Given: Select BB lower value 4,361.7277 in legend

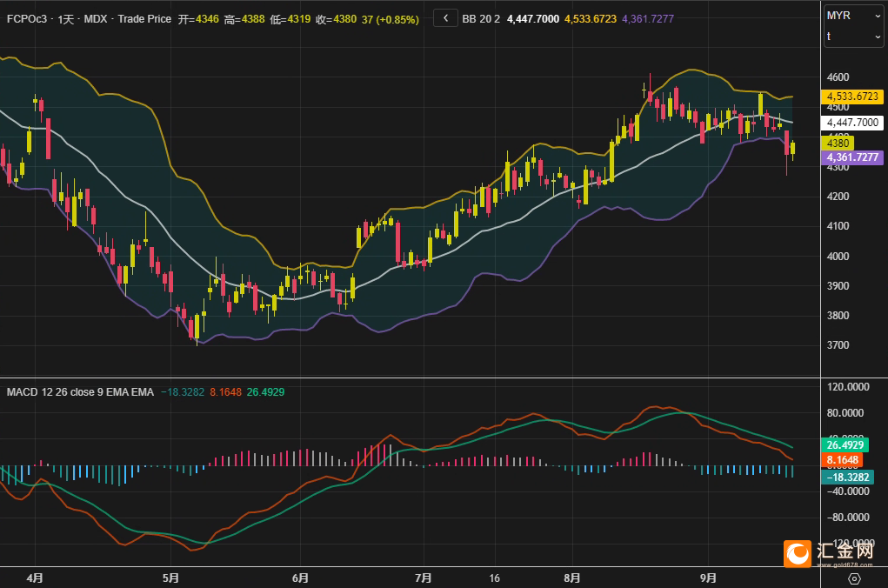Looking at the screenshot, I should point(648,18).
